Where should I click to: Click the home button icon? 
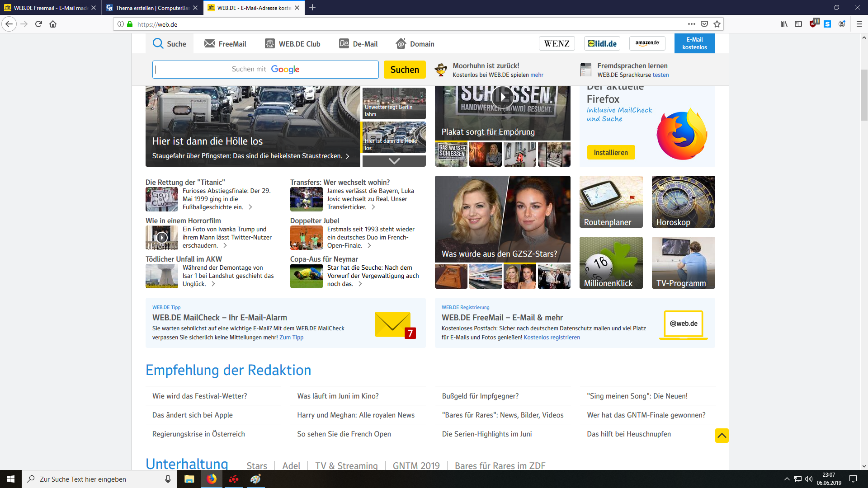[x=53, y=24]
